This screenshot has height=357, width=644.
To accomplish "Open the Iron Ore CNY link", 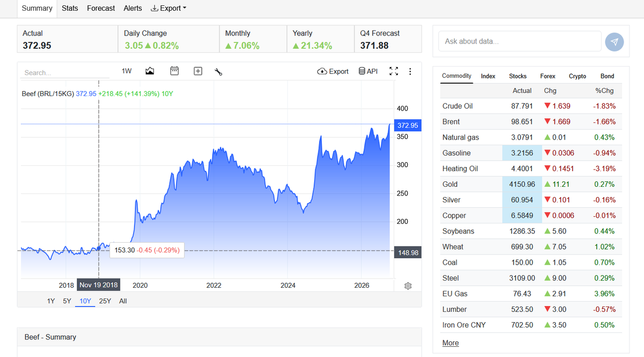I will click(x=464, y=325).
